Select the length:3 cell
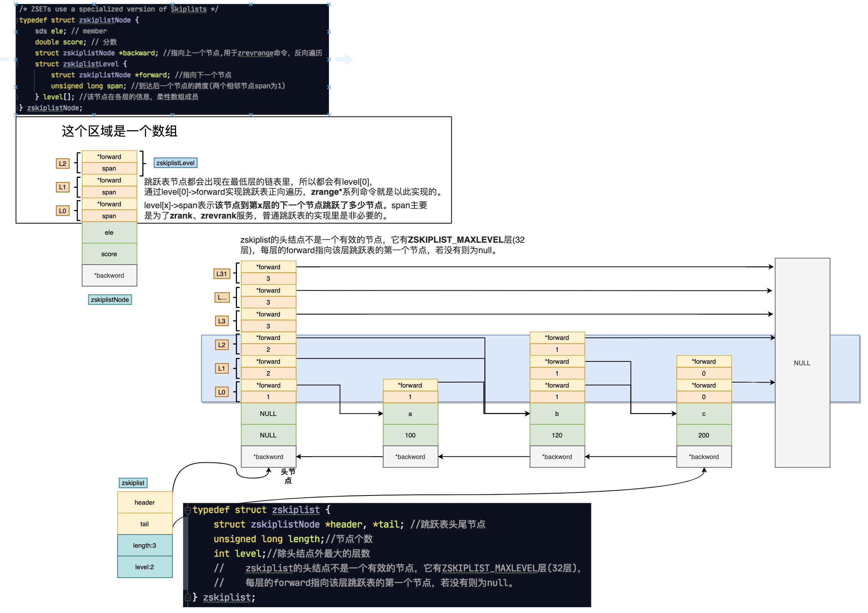Image resolution: width=868 pixels, height=613 pixels. (x=145, y=545)
